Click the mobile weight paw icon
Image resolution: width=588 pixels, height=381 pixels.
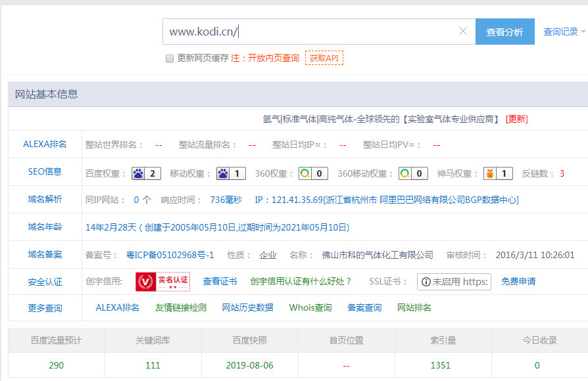[x=224, y=173]
